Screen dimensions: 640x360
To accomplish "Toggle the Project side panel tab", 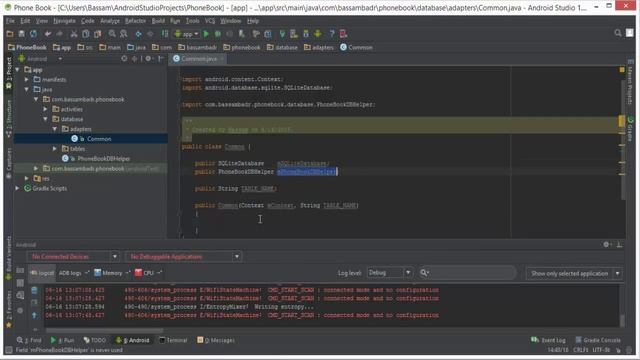I will click(9, 73).
